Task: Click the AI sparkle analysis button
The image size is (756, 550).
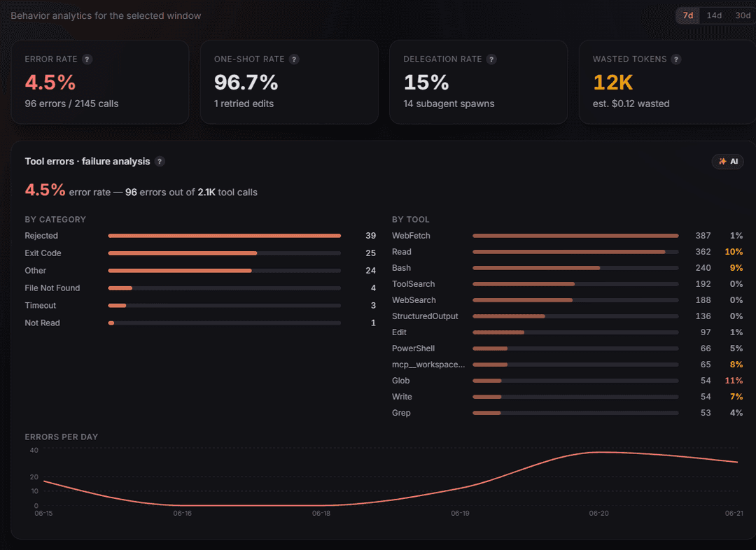Action: click(727, 162)
